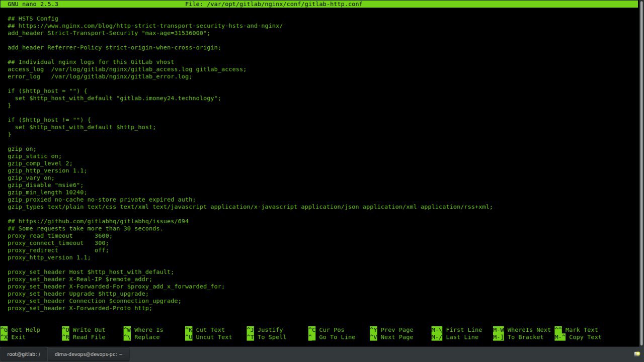Click the 'gzip_vary on;' line

(x=31, y=178)
